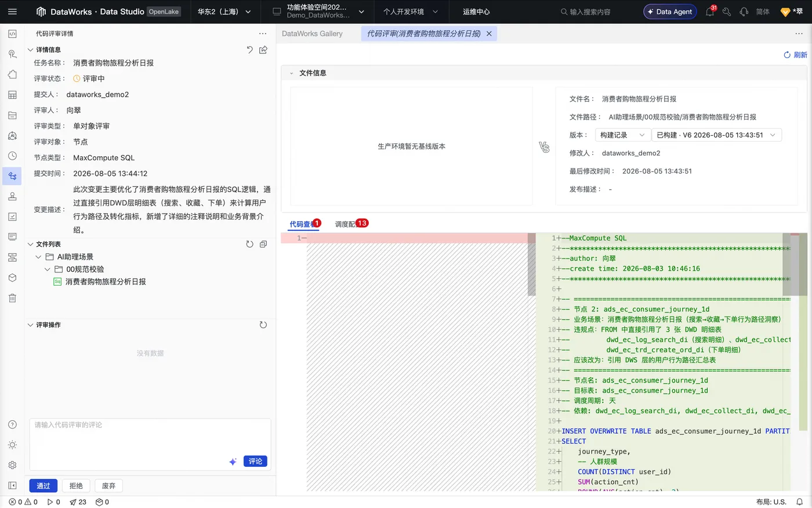Collapse the sidebar panel icon
812x508 pixels.
(12, 485)
